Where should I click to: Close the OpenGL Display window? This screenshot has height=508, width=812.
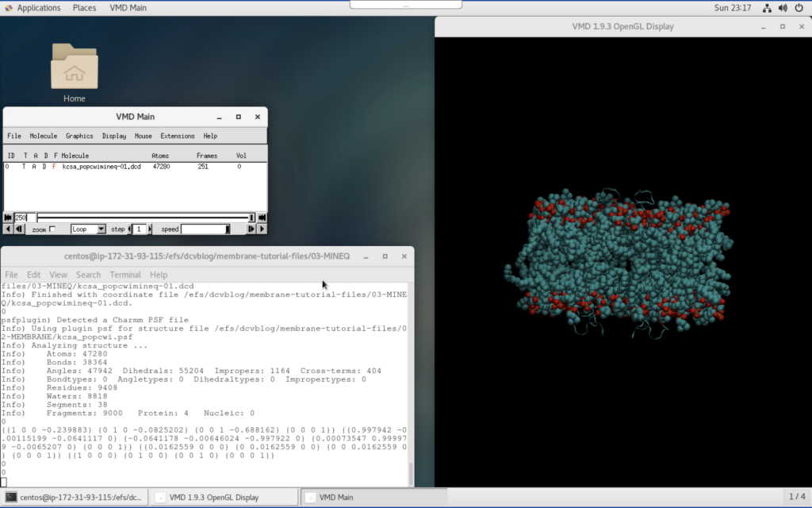coord(802,27)
